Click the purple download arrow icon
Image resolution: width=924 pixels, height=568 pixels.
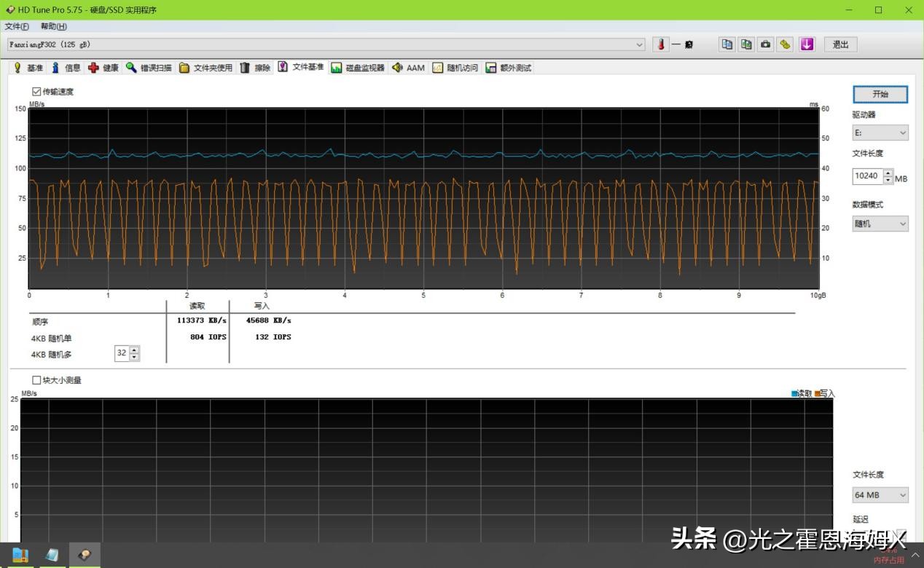[807, 44]
